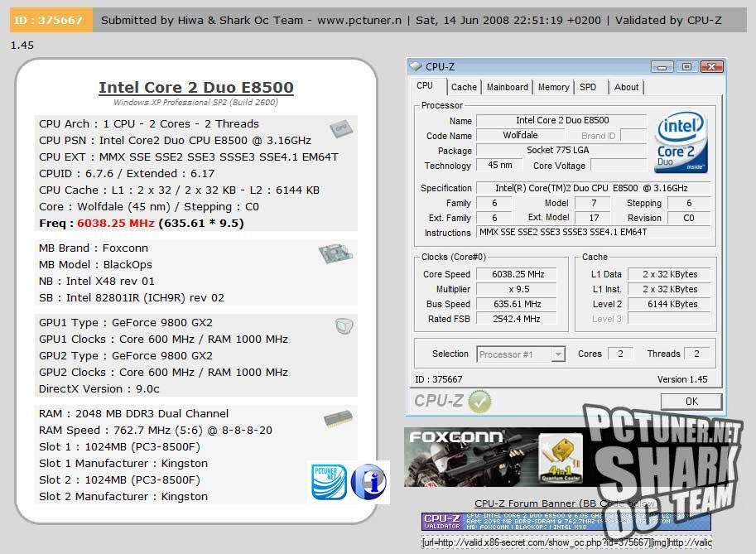Click the graphics icon beside GPU1 Type
The image size is (756, 554).
tap(344, 326)
